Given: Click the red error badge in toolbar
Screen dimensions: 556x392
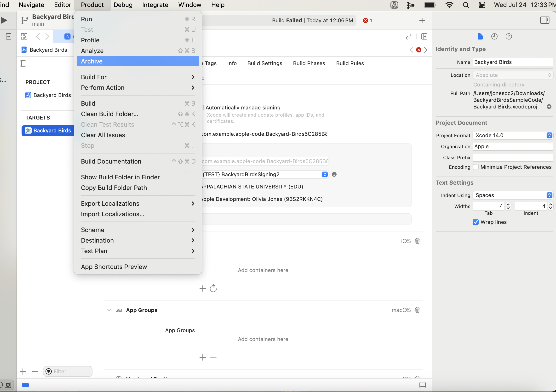Looking at the screenshot, I should coord(367,21).
